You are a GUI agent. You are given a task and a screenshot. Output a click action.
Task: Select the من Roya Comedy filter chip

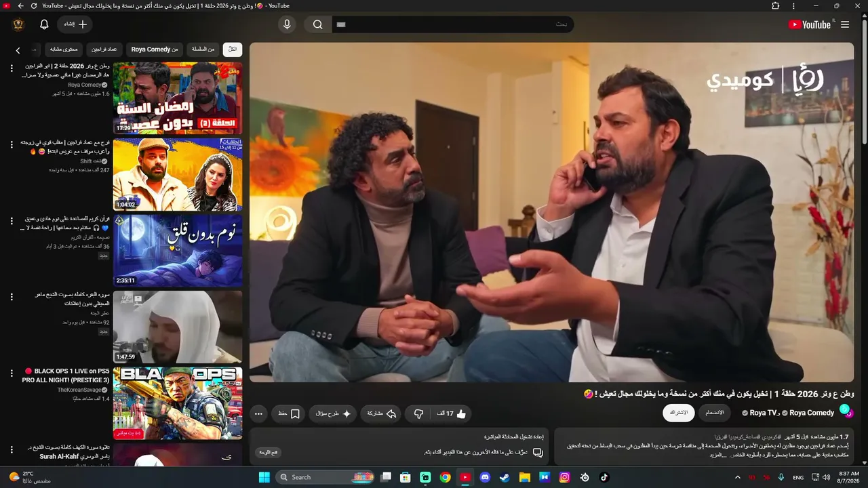[x=155, y=49]
